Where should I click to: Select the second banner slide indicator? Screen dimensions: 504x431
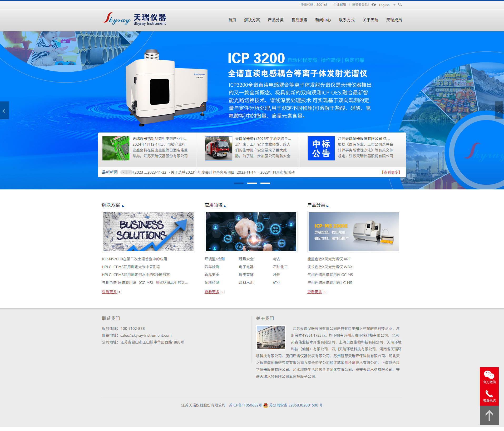pos(252,183)
